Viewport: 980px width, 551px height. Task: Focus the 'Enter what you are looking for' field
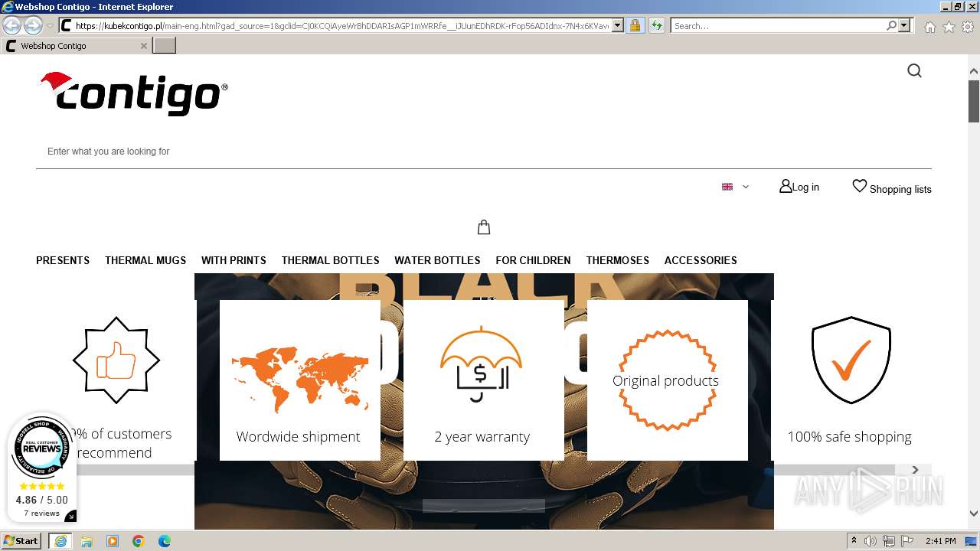(484, 152)
